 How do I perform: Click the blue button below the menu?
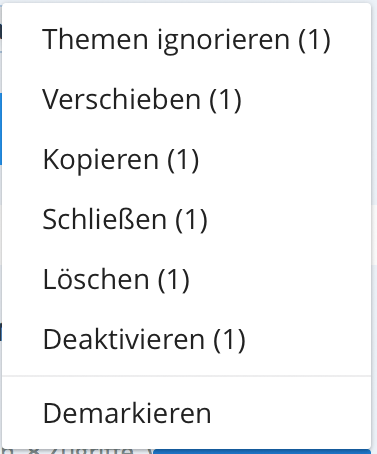pyautogui.click(x=262, y=452)
